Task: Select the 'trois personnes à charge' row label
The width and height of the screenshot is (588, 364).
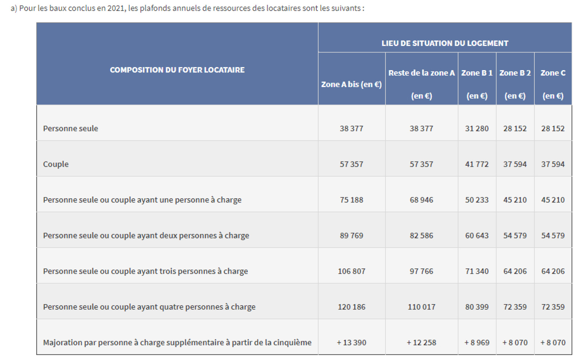Action: [x=146, y=271]
